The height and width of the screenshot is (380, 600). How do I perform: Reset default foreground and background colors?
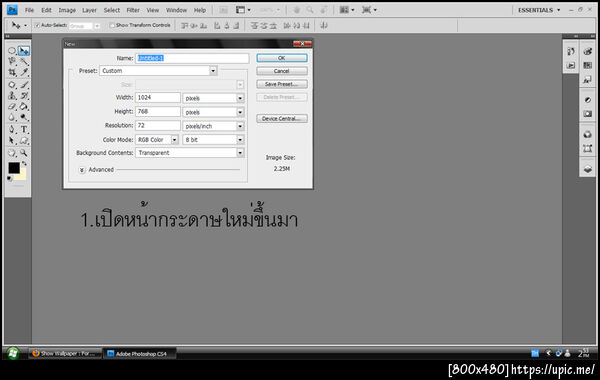(10, 178)
